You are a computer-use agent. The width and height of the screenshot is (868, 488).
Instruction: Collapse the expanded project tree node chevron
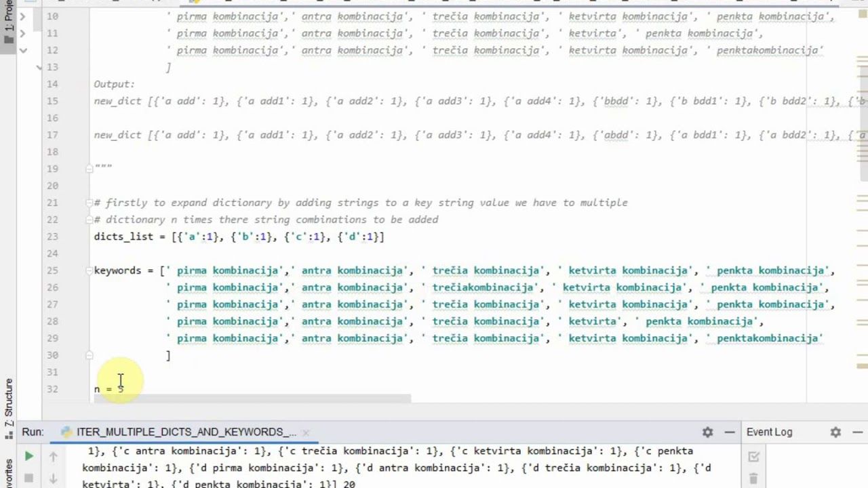[23, 49]
